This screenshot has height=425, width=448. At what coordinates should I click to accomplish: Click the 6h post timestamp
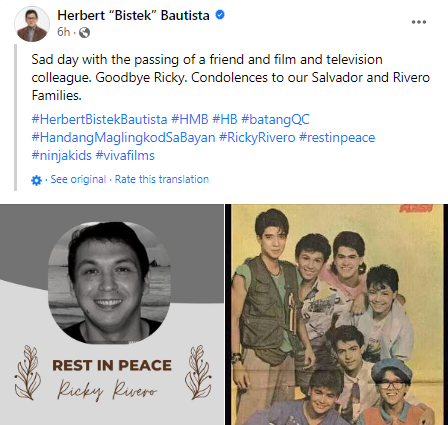tap(63, 32)
